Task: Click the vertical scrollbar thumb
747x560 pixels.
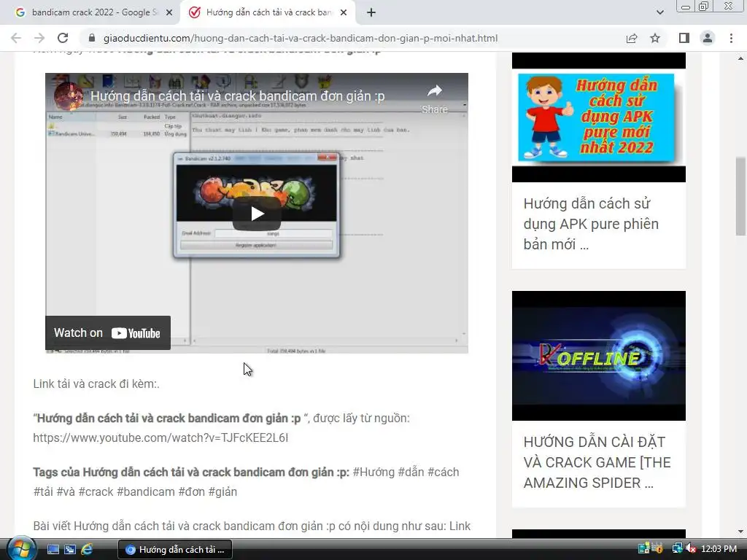Action: coord(740,195)
